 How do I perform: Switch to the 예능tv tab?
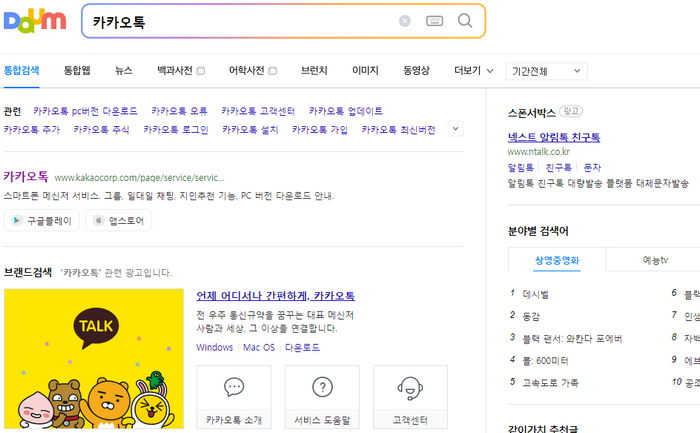coord(655,260)
